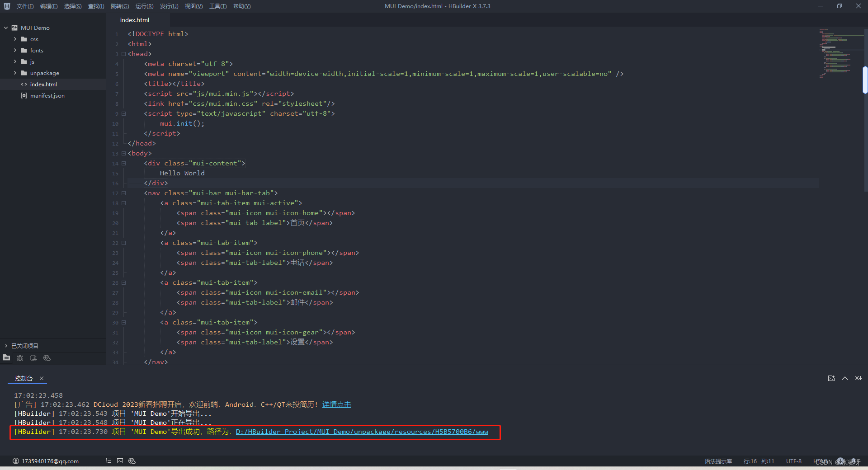Click the code minimap preview
This screenshot has width=868, height=470.
(840, 54)
